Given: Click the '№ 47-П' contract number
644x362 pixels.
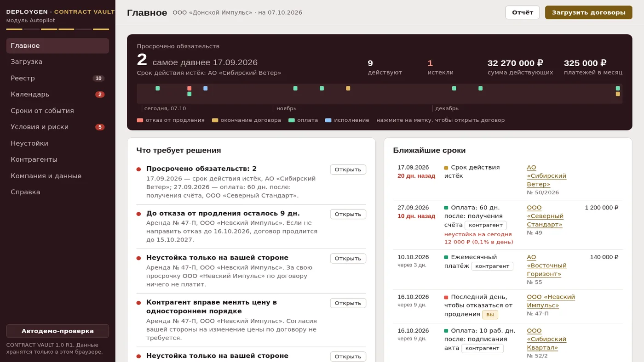Looking at the screenshot, I should pos(538,314).
